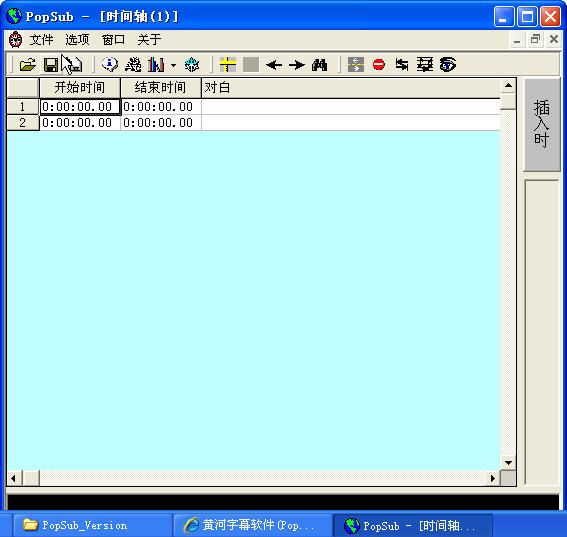
Task: Click the eye preview icon
Action: pyautogui.click(x=448, y=65)
